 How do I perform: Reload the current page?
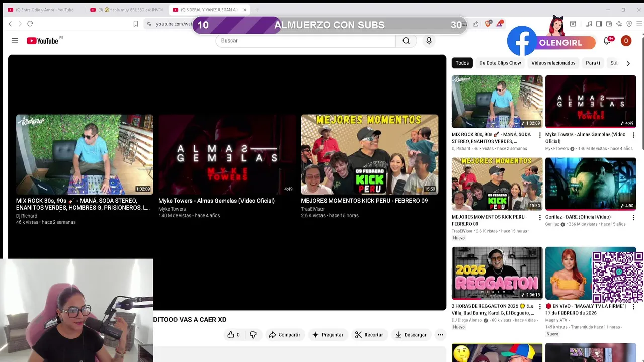(x=30, y=24)
